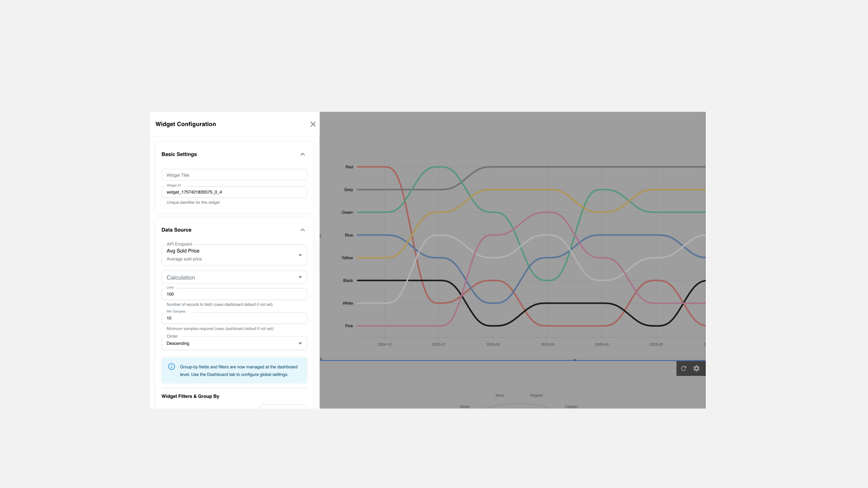Click the Min Samples field
Image resolution: width=868 pixels, height=488 pixels.
[x=234, y=318]
